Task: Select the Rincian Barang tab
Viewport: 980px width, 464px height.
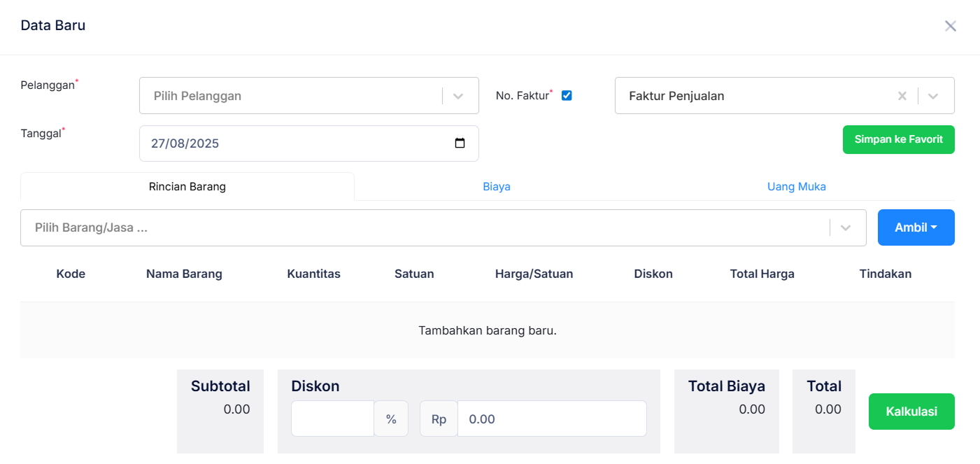Action: click(187, 186)
